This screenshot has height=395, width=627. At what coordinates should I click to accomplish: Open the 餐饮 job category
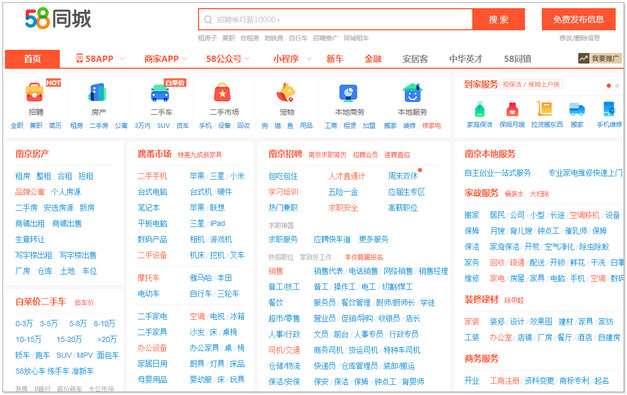point(276,303)
